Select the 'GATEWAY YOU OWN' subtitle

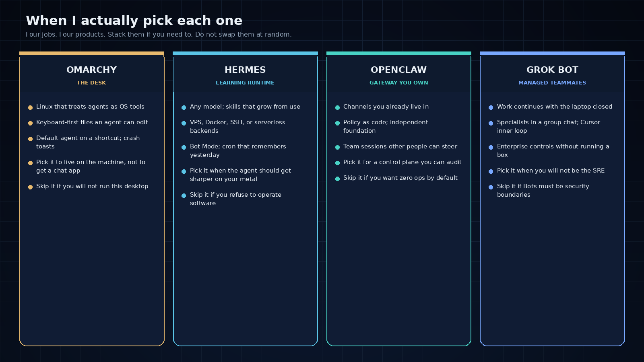pyautogui.click(x=399, y=82)
